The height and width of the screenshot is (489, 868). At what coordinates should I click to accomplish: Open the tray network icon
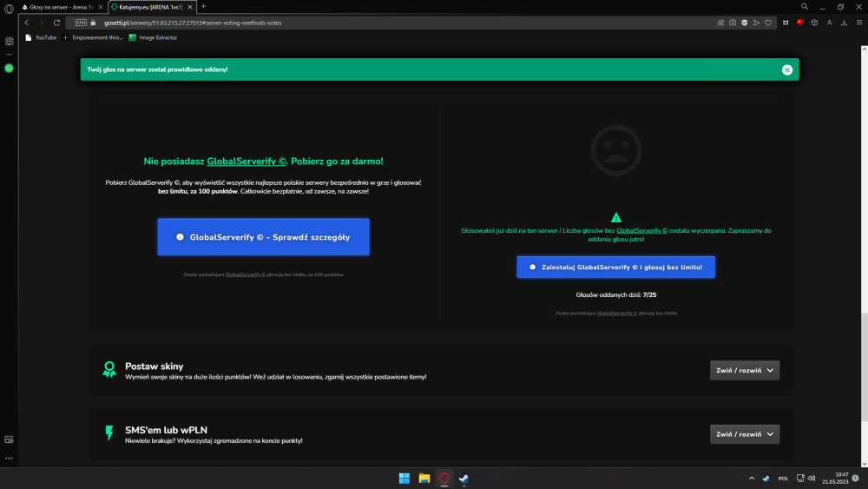tap(800, 479)
